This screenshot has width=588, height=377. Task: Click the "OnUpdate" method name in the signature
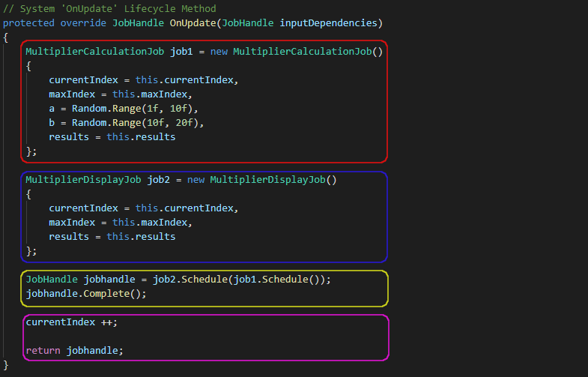coord(193,23)
